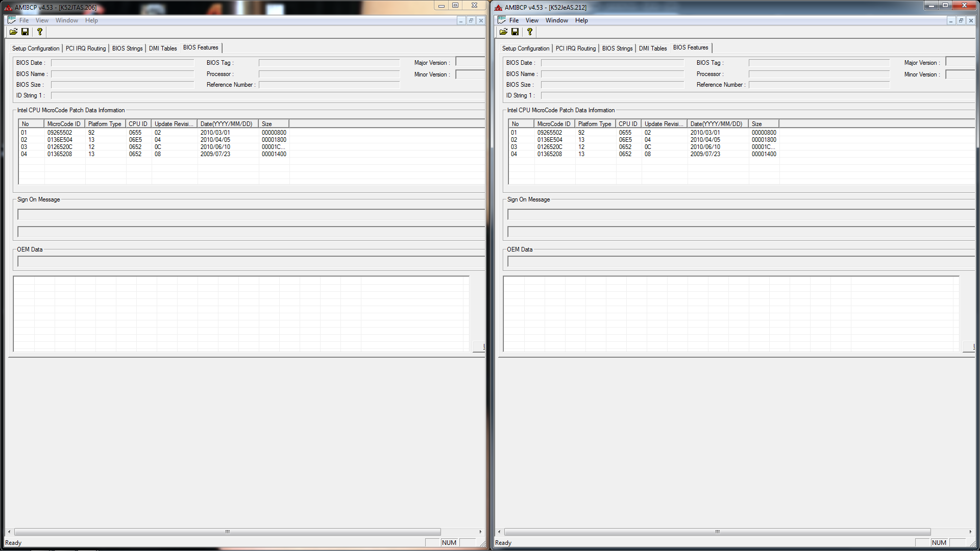Click Help question mark icon in right window
980x551 pixels.
[x=530, y=32]
